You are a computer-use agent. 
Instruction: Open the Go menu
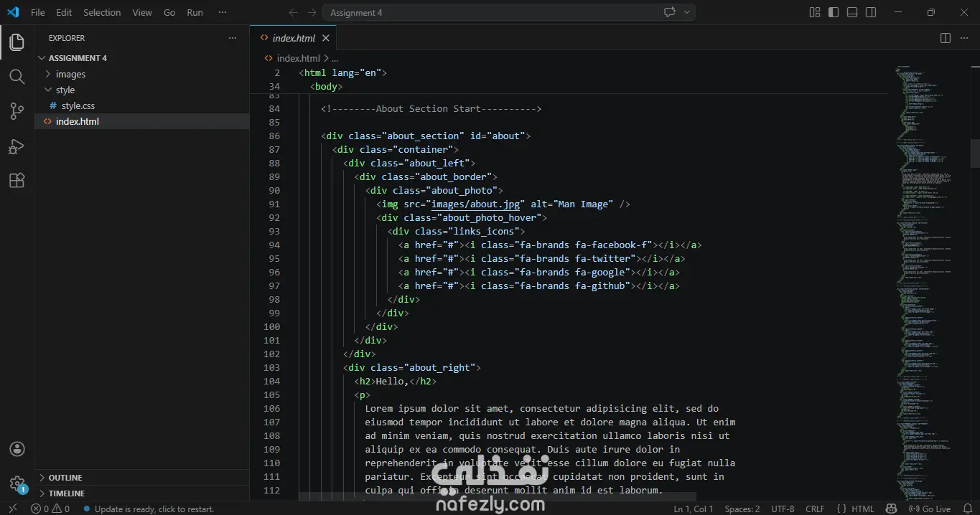point(169,12)
